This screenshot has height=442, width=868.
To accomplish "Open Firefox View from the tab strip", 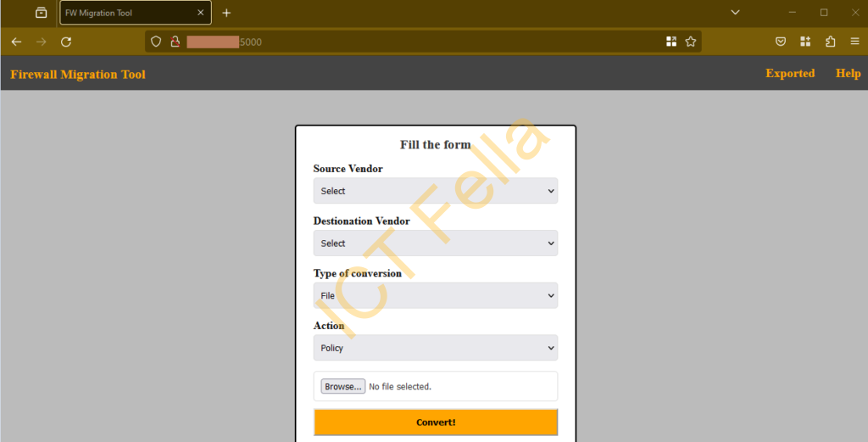I will (x=41, y=13).
